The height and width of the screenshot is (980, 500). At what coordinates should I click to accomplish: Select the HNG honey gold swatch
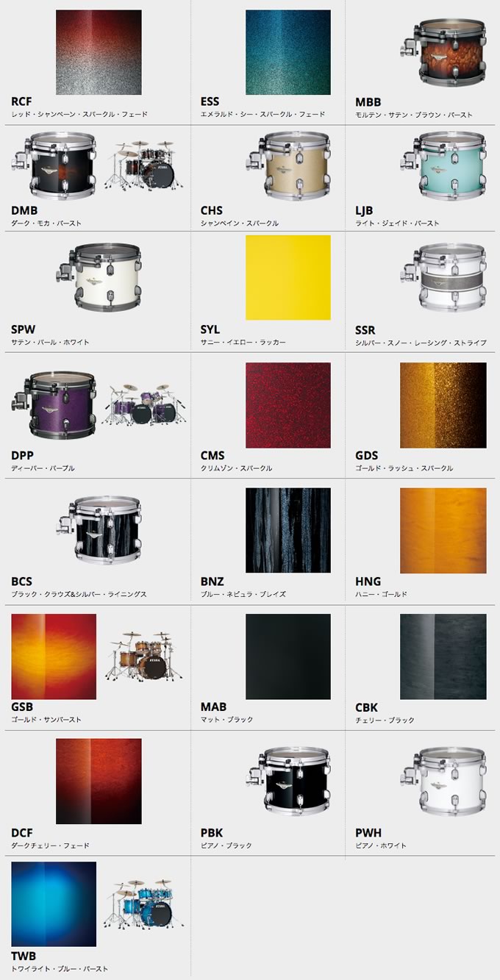click(443, 530)
